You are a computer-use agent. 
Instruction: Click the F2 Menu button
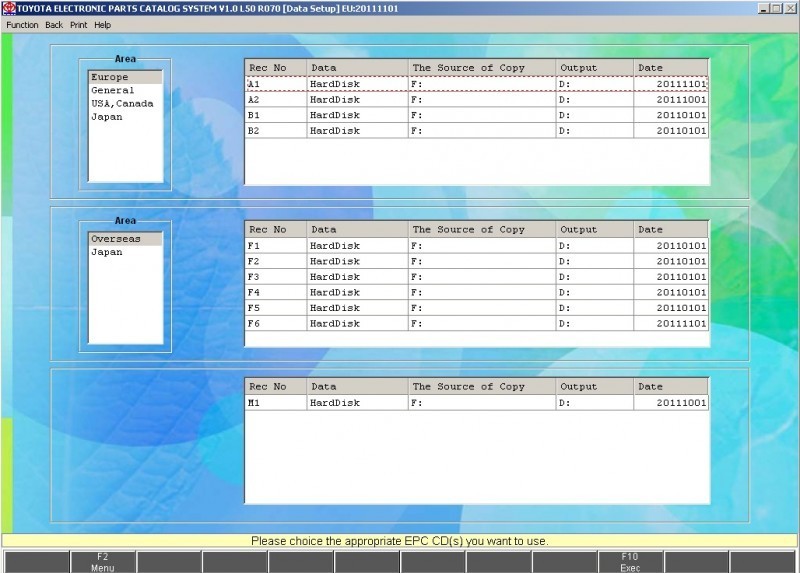103,562
